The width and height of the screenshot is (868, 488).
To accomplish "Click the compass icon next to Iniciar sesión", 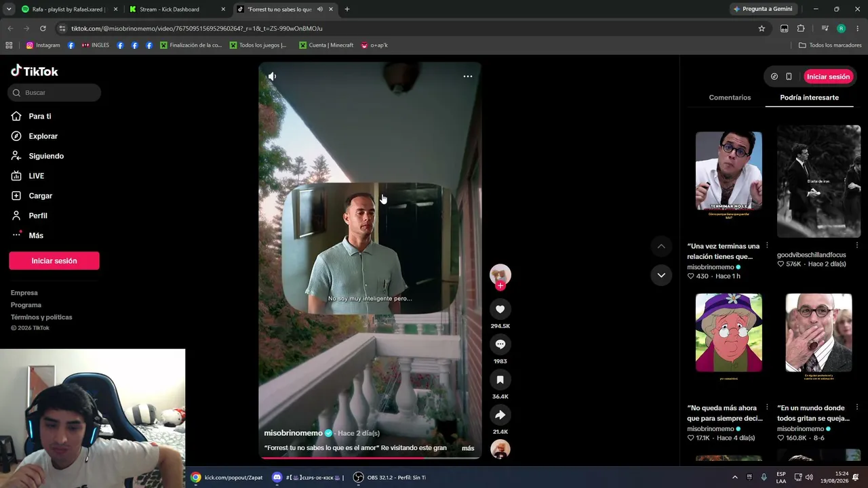I will click(x=774, y=77).
